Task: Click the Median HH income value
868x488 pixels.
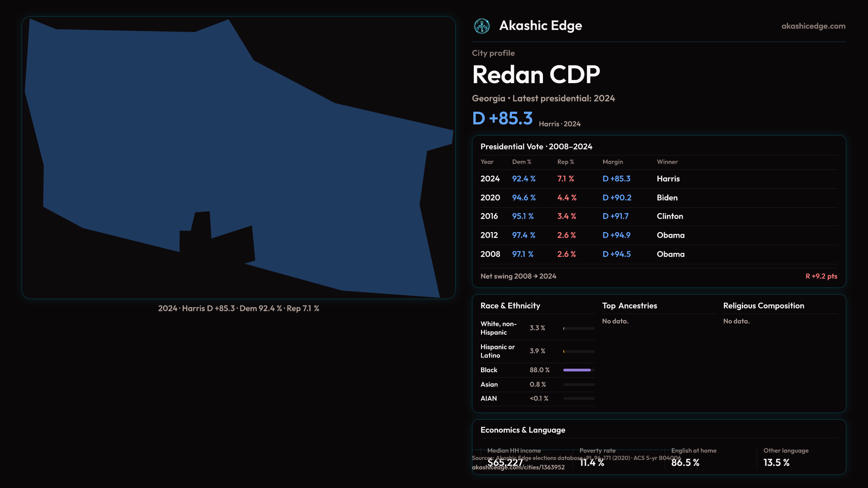Action: 505,463
